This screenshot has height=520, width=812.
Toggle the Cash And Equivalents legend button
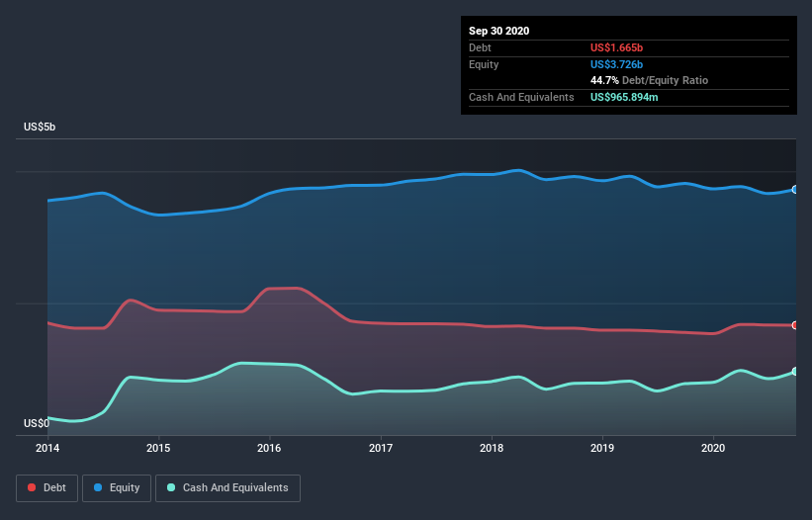click(x=227, y=488)
